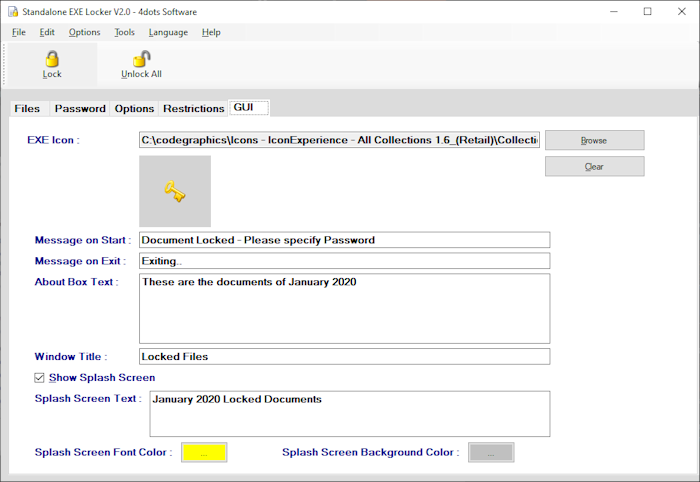Click the Splash Screen Background Color label
The image size is (700, 482).
[371, 452]
